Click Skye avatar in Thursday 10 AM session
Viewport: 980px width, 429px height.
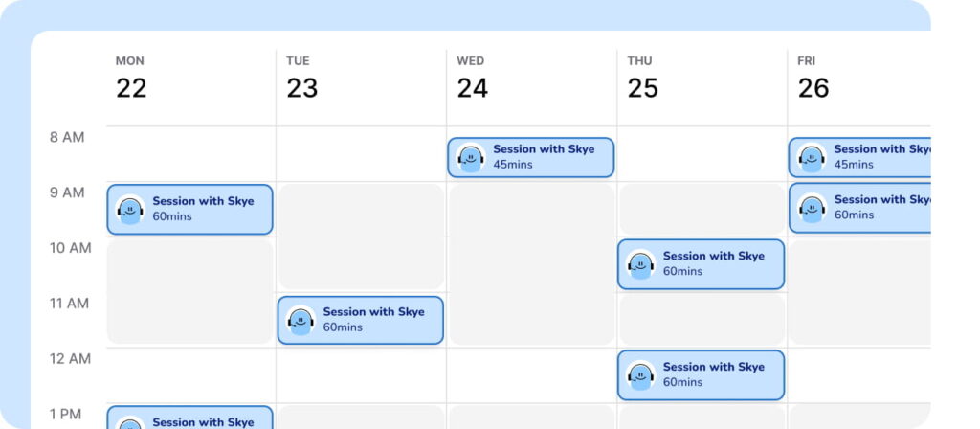pos(641,264)
